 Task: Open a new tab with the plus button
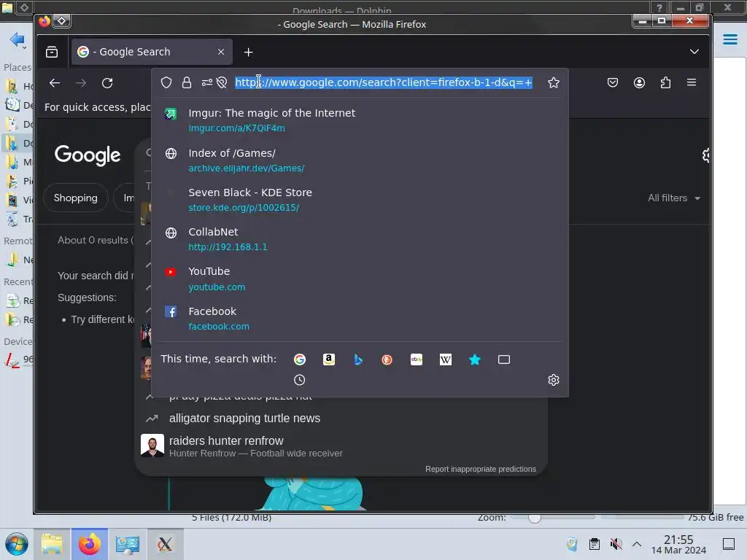coord(248,52)
